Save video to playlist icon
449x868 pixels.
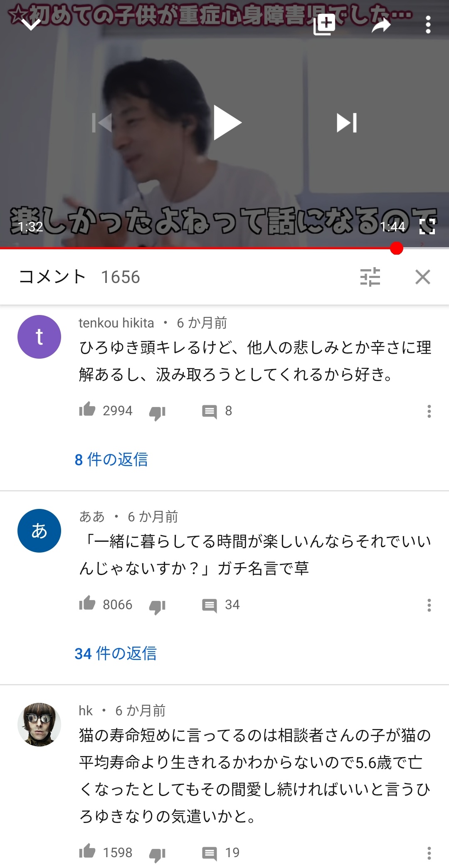click(324, 25)
